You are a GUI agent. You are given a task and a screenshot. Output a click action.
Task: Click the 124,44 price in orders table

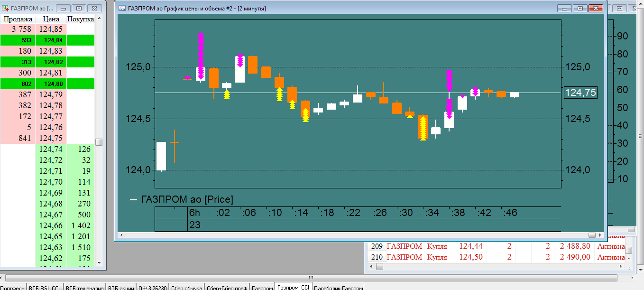coord(471,246)
